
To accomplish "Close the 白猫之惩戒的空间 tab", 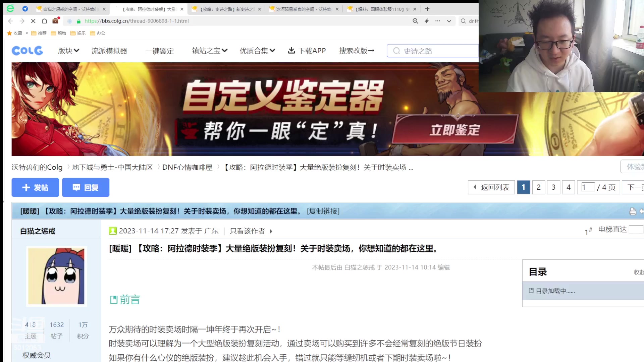I will [104, 9].
